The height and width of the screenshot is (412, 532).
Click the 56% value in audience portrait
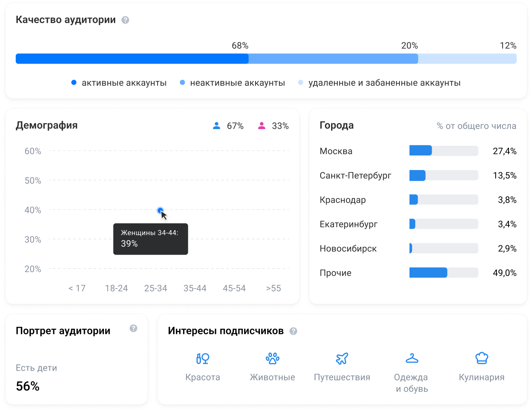27,386
